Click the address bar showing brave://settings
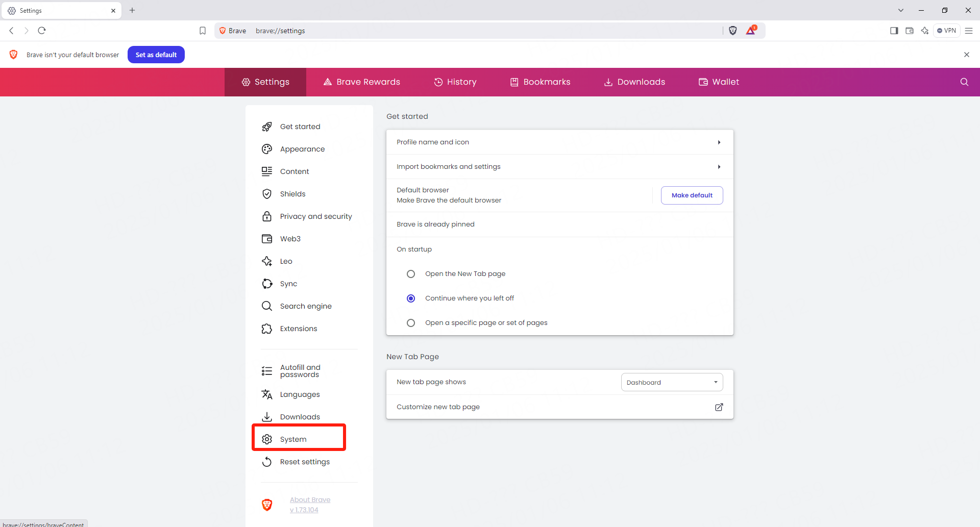Viewport: 980px width, 527px height. (459, 31)
